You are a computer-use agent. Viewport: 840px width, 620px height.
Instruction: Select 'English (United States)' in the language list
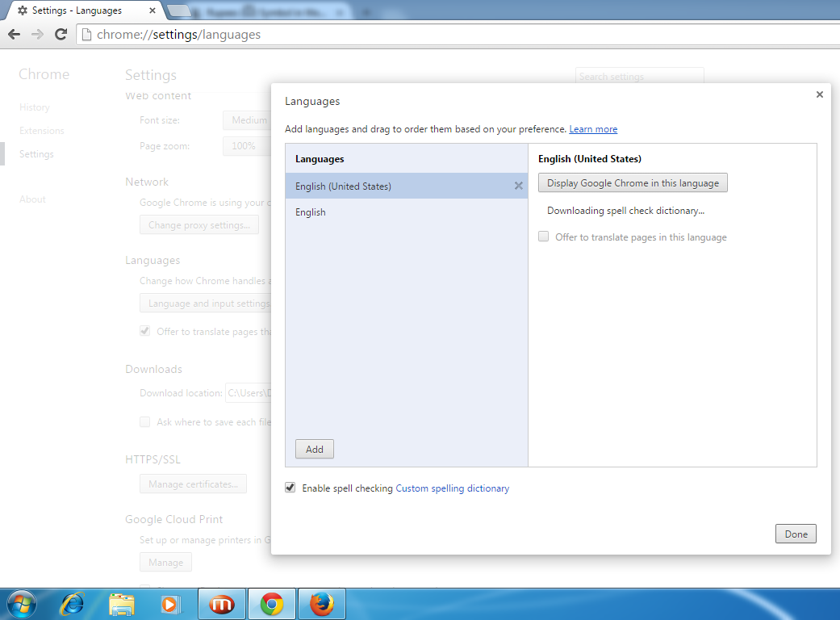[x=407, y=186]
